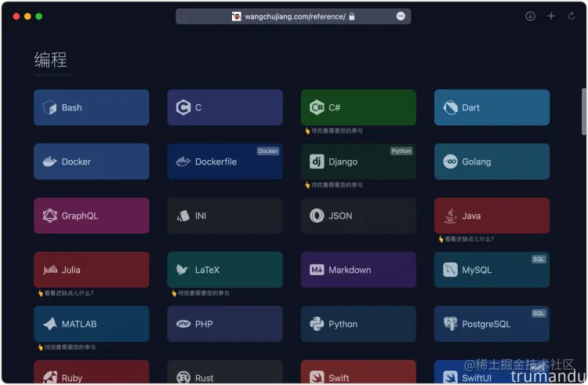This screenshot has height=385, width=588.
Task: Click the Golang gopher icon
Action: [x=450, y=162]
